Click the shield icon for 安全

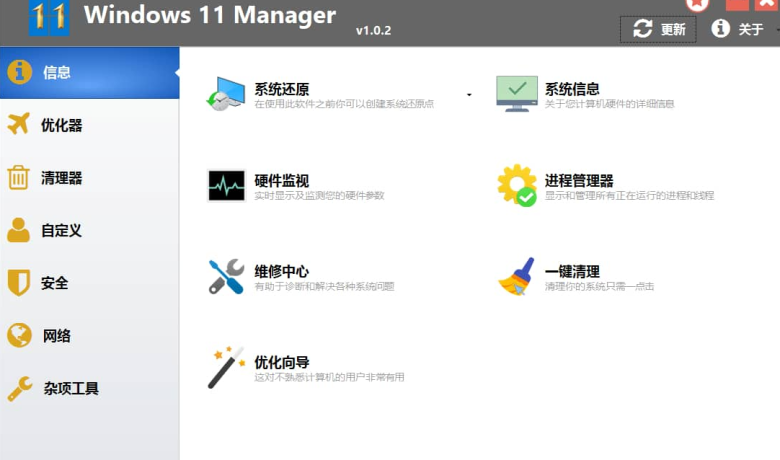(x=19, y=282)
